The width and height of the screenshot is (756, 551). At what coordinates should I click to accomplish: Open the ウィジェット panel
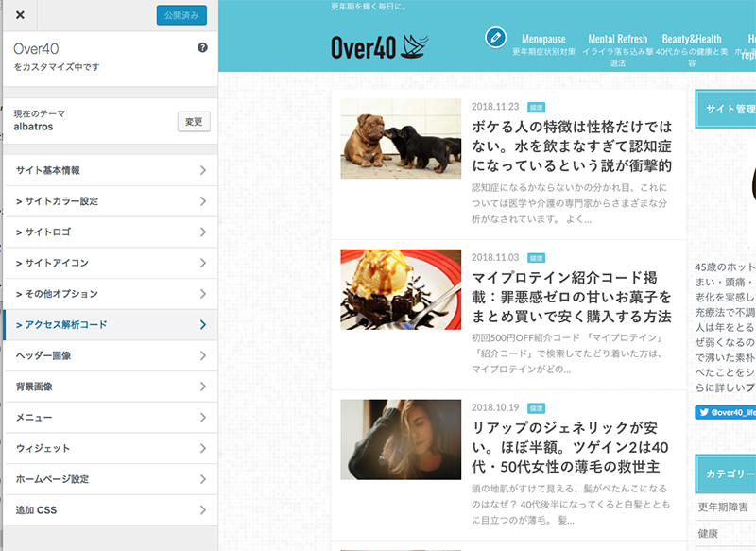point(110,448)
